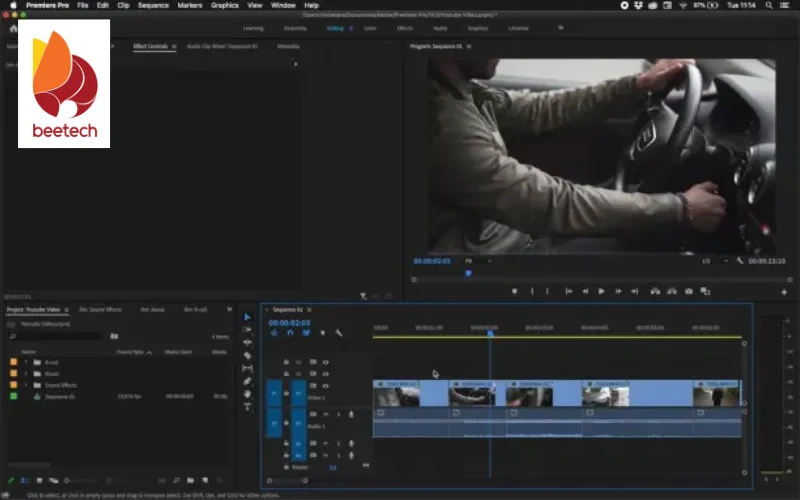This screenshot has height=500, width=800.
Task: Select the Pen tool
Action: click(248, 381)
